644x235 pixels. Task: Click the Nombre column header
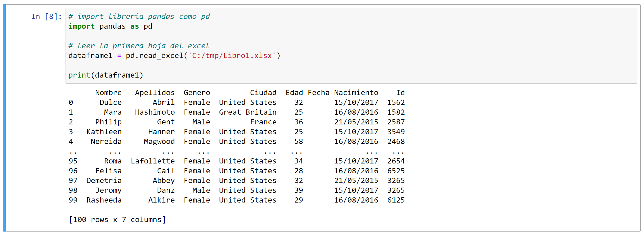click(x=108, y=93)
